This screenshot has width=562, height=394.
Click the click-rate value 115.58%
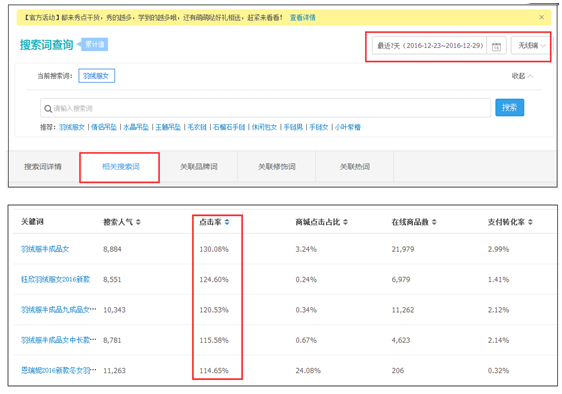coord(214,340)
